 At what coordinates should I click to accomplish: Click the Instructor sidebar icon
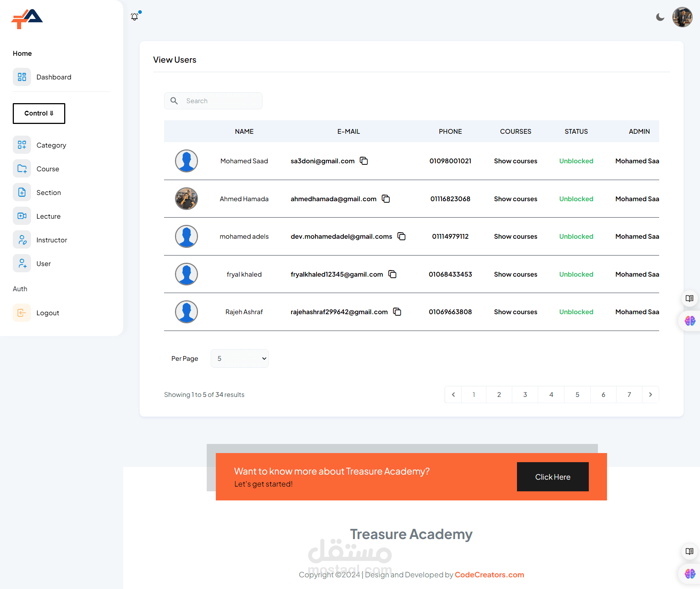[x=22, y=240]
